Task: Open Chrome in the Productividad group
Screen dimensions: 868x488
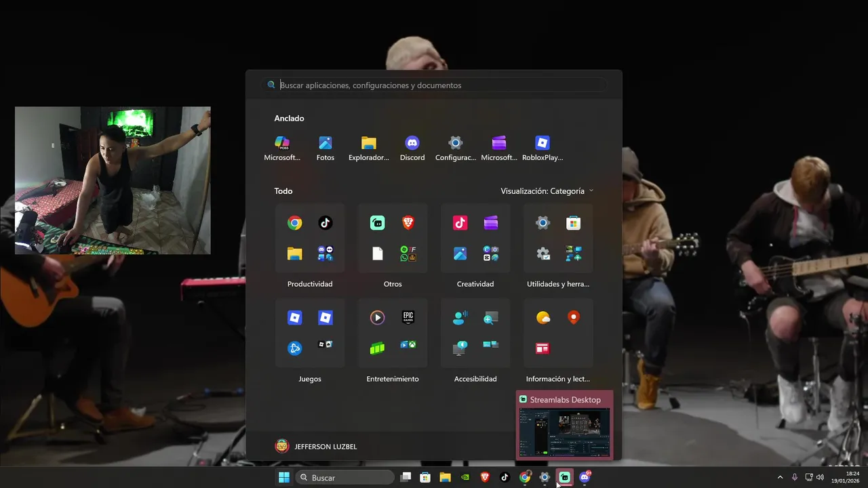Action: point(294,223)
